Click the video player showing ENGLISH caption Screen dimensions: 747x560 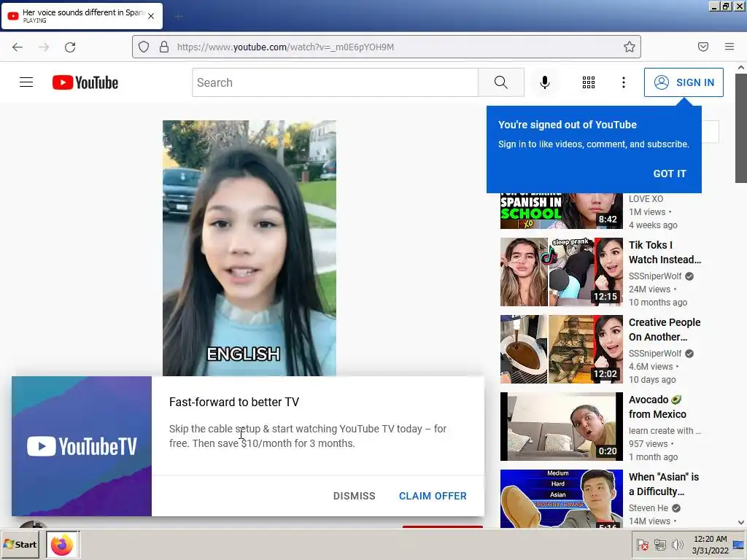click(x=249, y=248)
